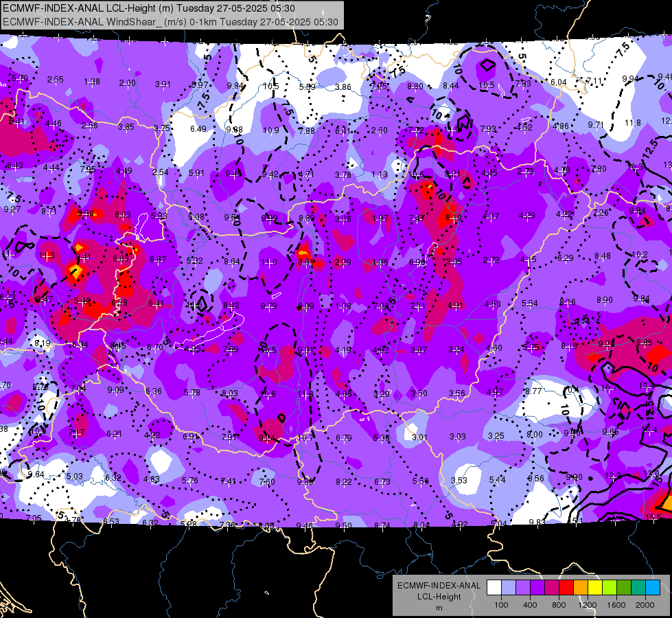The width and height of the screenshot is (672, 618).
Task: Click the wind shear value '4.29'
Action: 526,216
